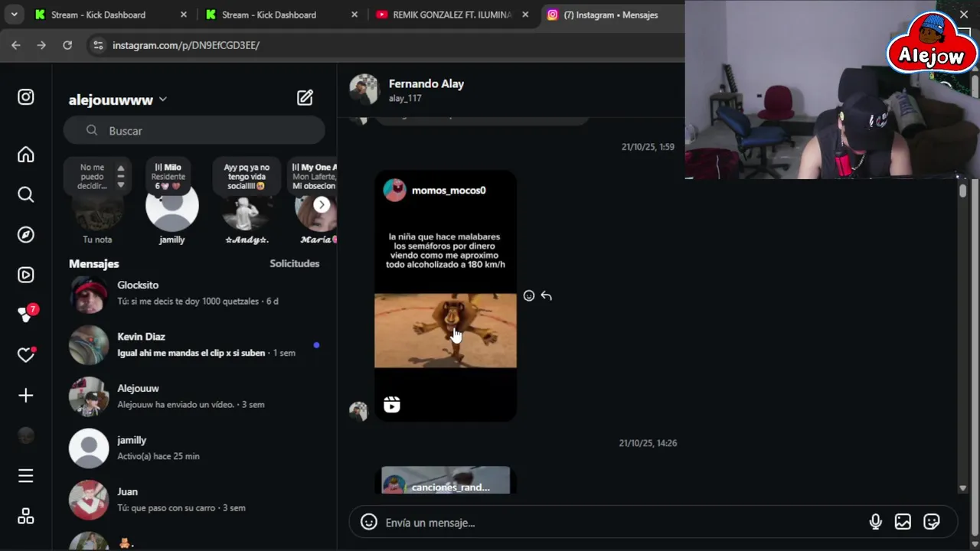Click the browser address bar URL

pos(186,45)
